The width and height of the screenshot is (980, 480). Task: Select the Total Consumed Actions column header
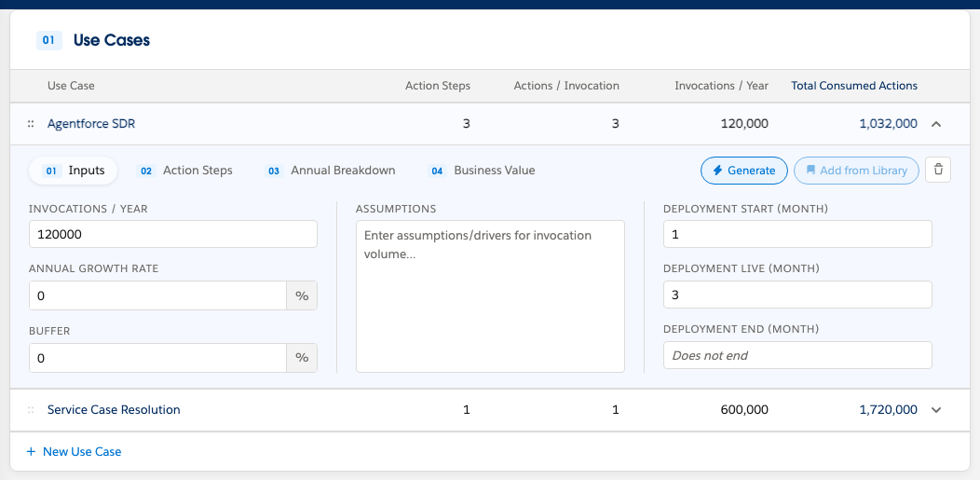(854, 86)
